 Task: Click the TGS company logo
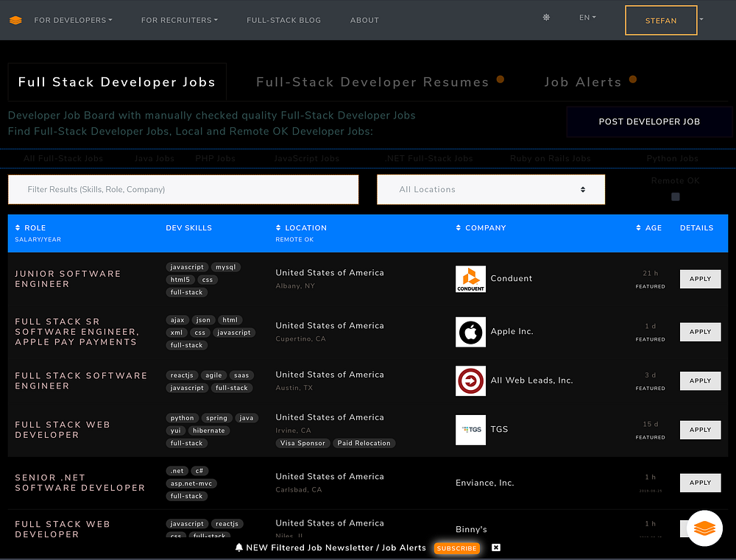tap(470, 430)
